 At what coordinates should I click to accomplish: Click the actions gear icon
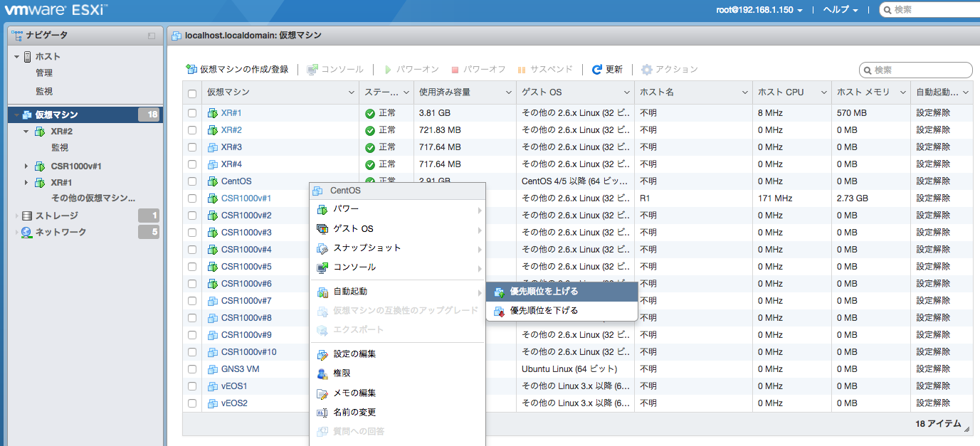click(646, 70)
